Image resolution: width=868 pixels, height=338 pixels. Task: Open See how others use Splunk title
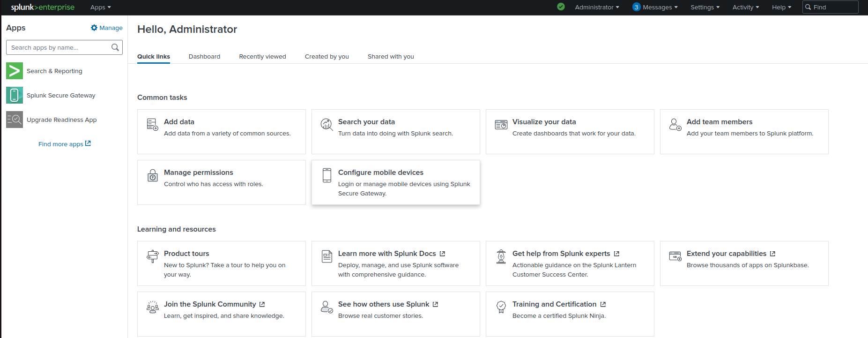tap(384, 304)
